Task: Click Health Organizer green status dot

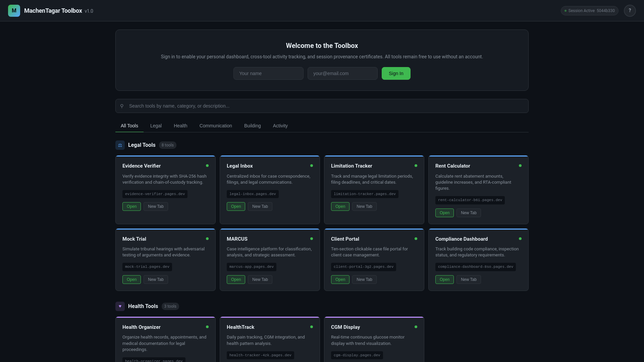Action: (207, 327)
